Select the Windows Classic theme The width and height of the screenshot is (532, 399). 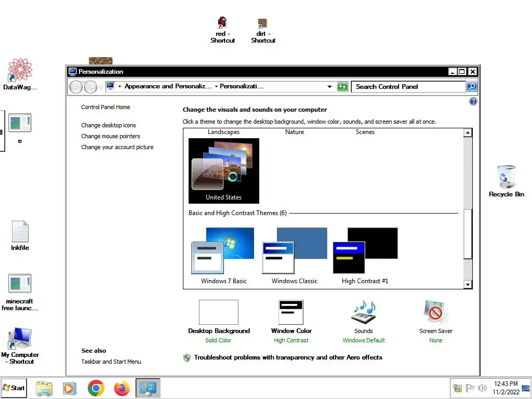[x=294, y=256]
